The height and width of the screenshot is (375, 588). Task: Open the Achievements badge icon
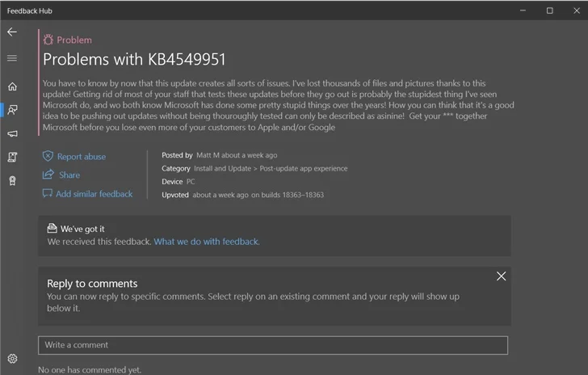(x=12, y=180)
